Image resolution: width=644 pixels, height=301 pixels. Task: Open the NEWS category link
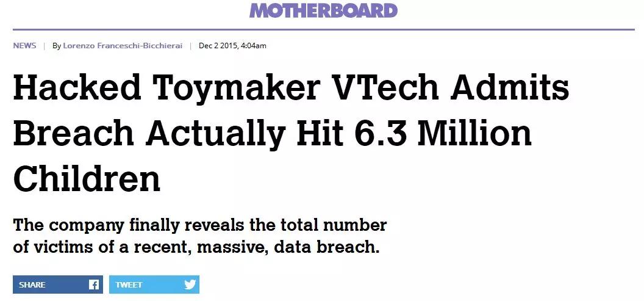(24, 46)
